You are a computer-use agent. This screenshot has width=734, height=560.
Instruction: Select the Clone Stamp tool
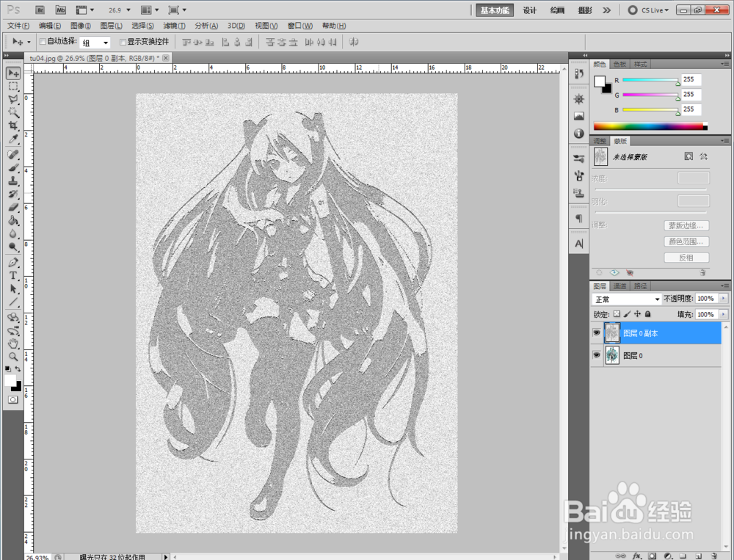pyautogui.click(x=13, y=181)
